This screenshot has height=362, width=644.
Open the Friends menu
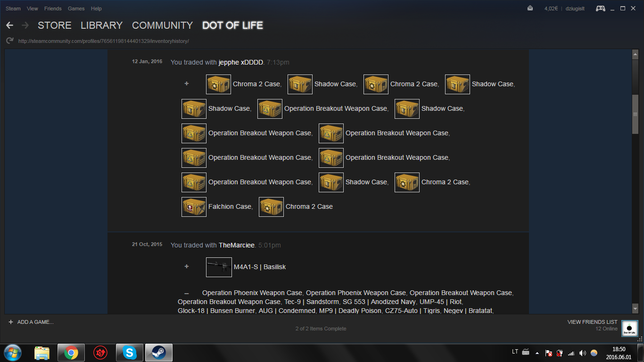coord(53,8)
